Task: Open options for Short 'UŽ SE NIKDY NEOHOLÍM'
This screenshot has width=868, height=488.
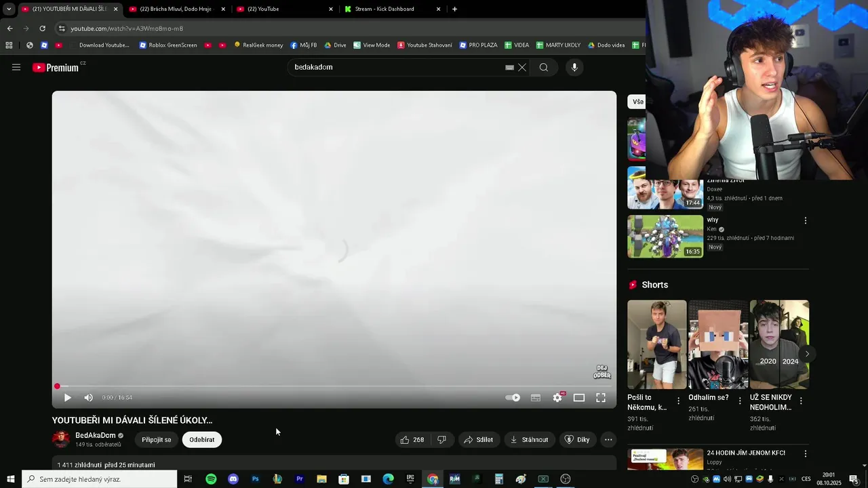Action: coord(801,401)
